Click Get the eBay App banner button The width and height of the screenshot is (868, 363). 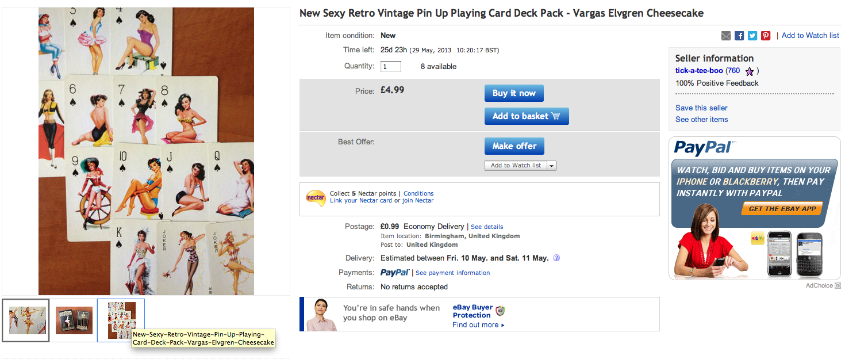click(x=781, y=209)
